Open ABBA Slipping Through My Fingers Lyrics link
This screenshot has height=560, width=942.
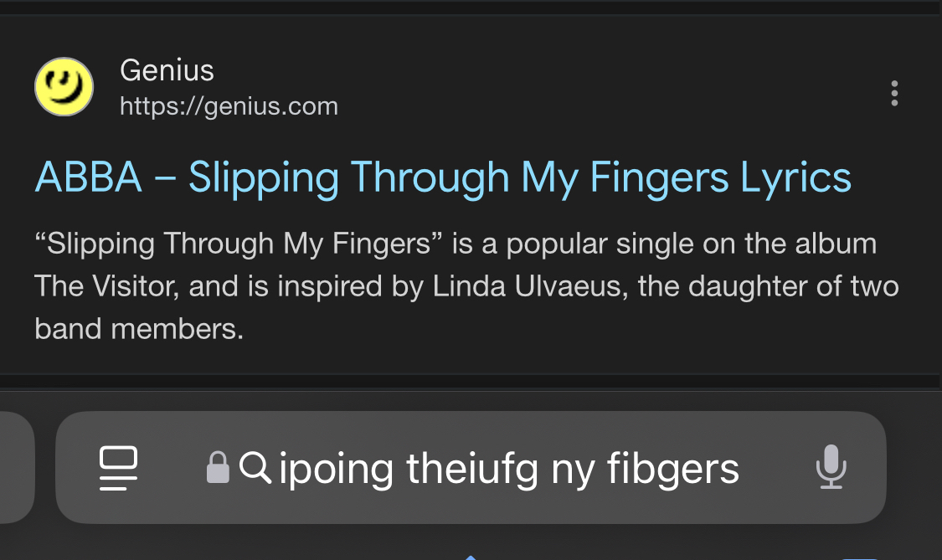pyautogui.click(x=442, y=177)
